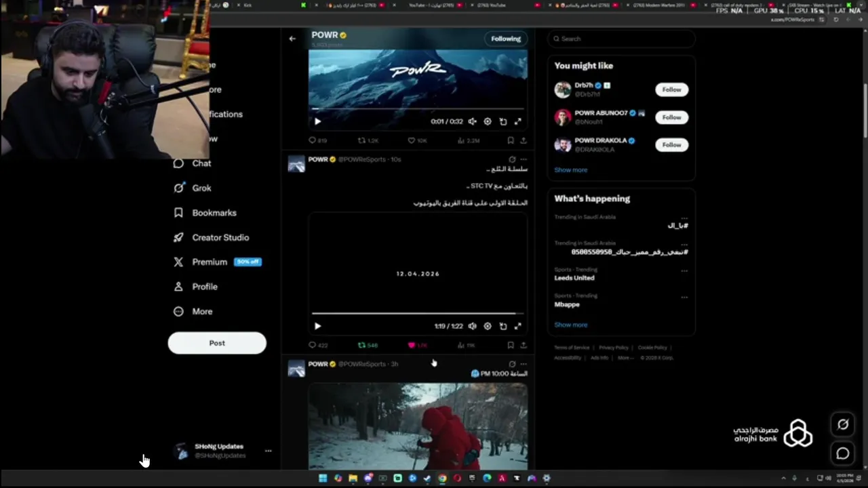
Task: Open the floating messages button at bottom right
Action: point(843,453)
